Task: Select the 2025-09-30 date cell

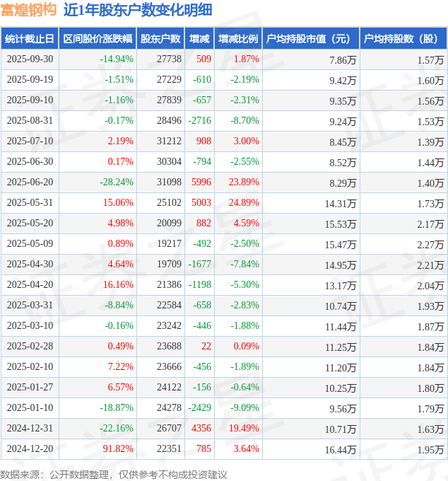Action: coord(29,59)
